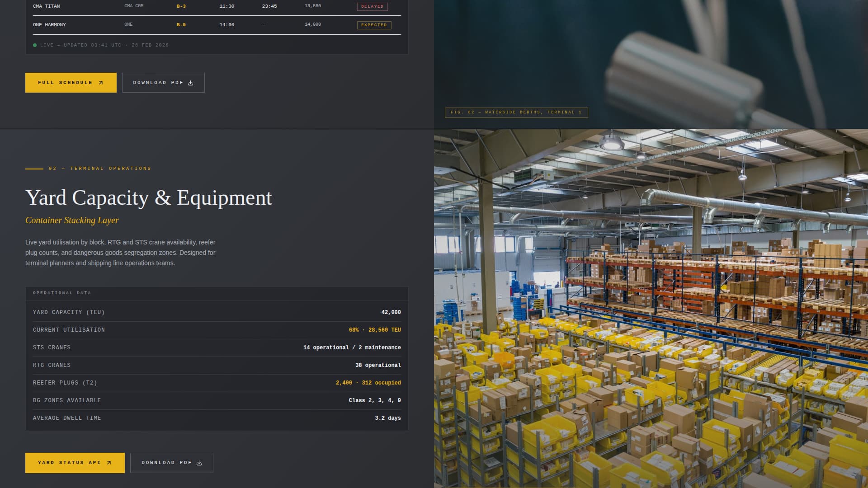
Task: Click the arrow icon in Yard Status API
Action: pyautogui.click(x=109, y=463)
